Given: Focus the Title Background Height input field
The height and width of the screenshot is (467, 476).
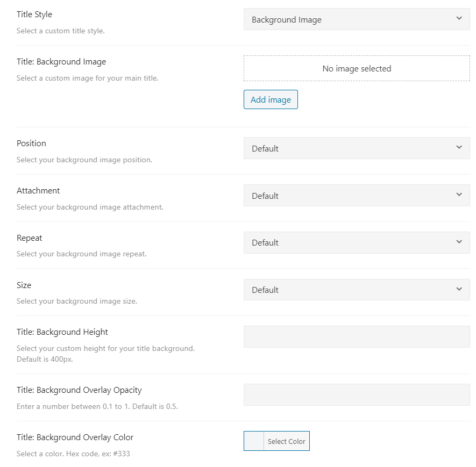Looking at the screenshot, I should pos(357,337).
